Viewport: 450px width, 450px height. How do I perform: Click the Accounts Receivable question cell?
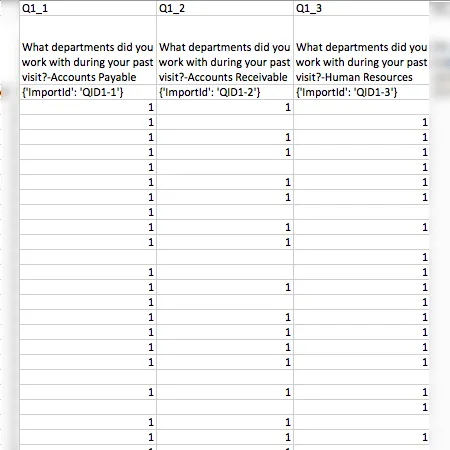pos(225,50)
